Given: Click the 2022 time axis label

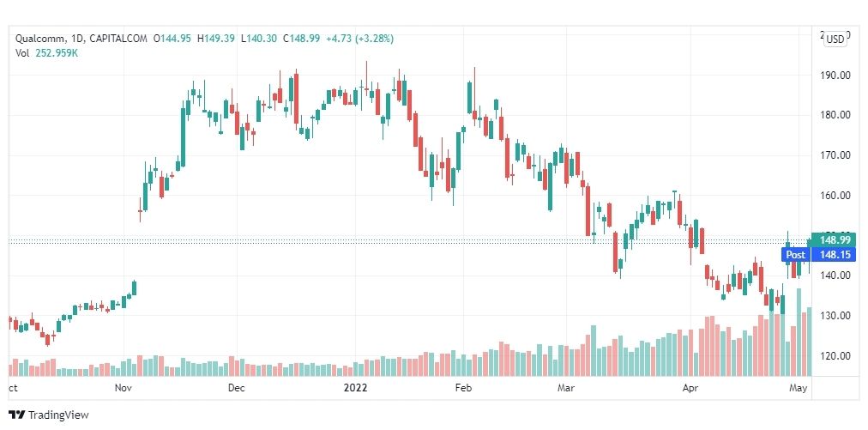Looking at the screenshot, I should 355,387.
